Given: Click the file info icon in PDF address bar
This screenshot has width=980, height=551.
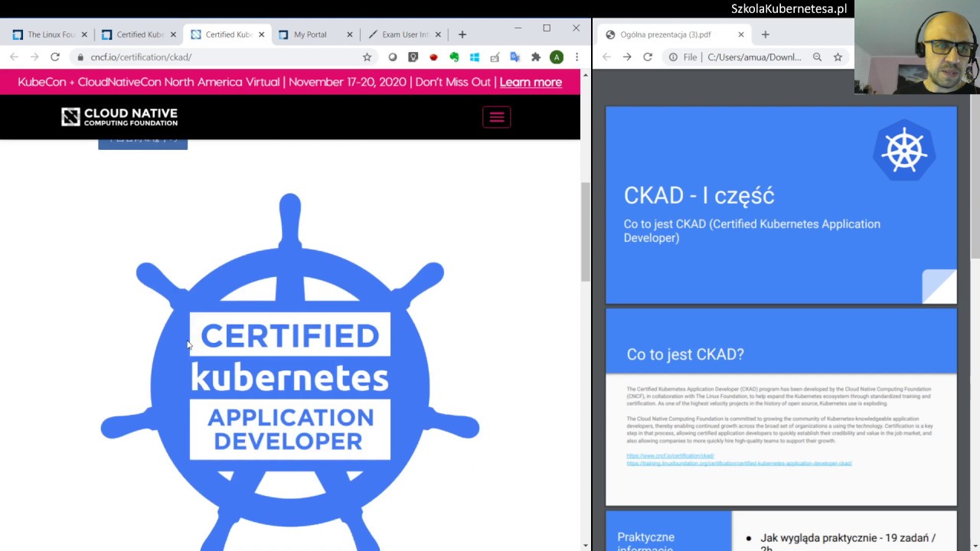Looking at the screenshot, I should [673, 57].
